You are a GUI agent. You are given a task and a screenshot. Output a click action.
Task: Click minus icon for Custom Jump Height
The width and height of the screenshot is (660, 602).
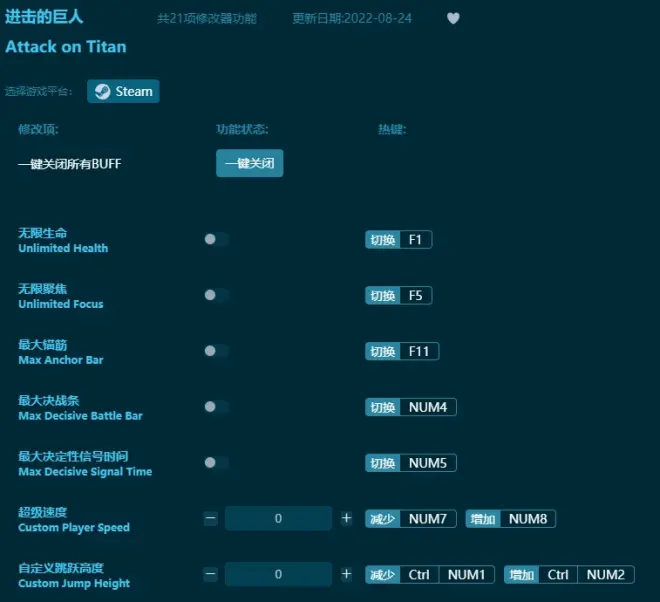210,575
